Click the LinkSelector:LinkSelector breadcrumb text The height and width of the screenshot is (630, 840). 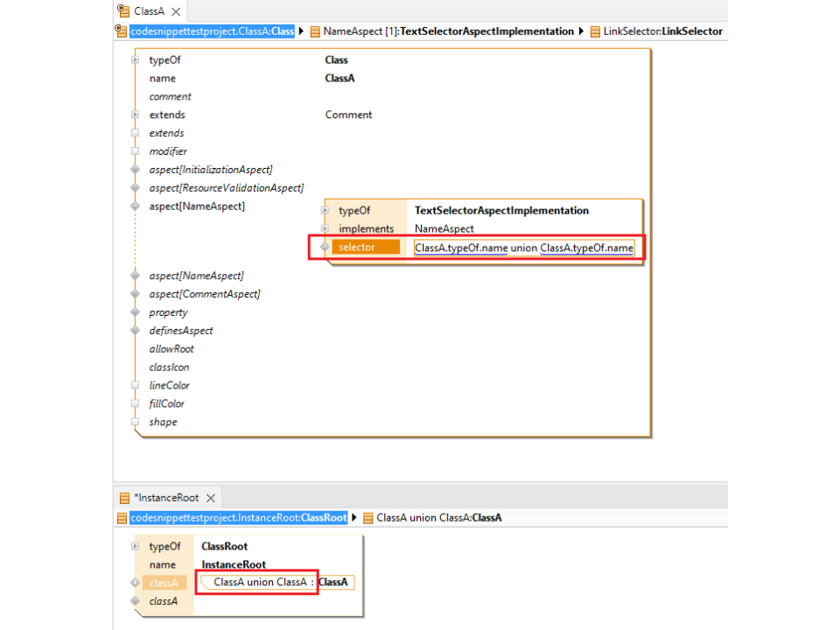(662, 31)
